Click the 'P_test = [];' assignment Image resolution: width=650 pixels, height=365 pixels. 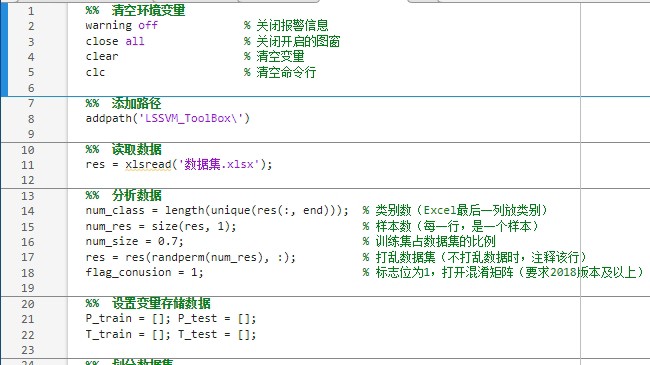(x=217, y=319)
